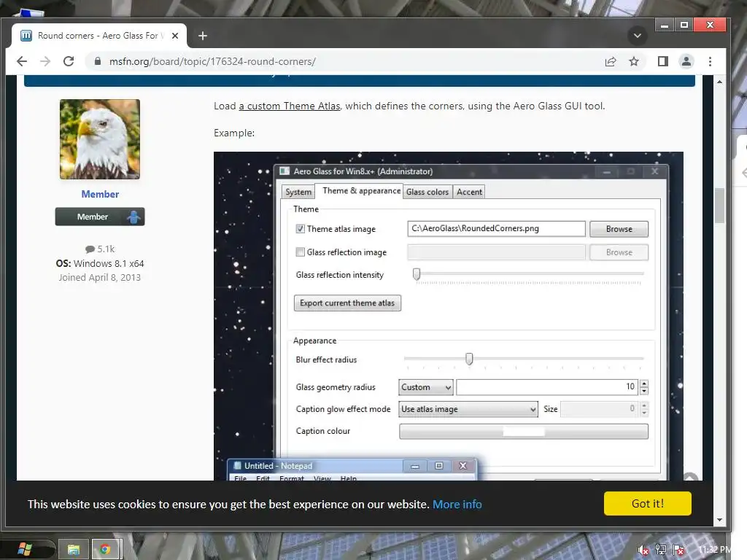
Task: Open a new browser tab
Action: [x=203, y=36]
